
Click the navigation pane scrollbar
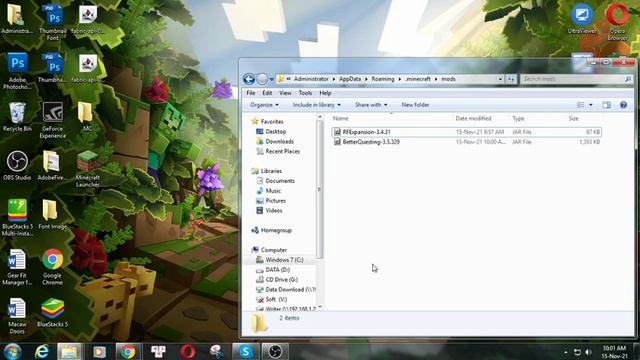(320, 189)
